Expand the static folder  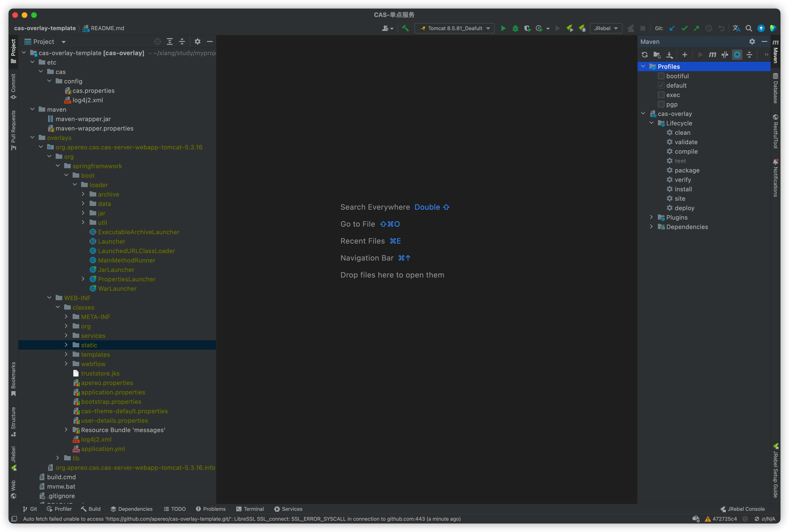[x=66, y=345]
